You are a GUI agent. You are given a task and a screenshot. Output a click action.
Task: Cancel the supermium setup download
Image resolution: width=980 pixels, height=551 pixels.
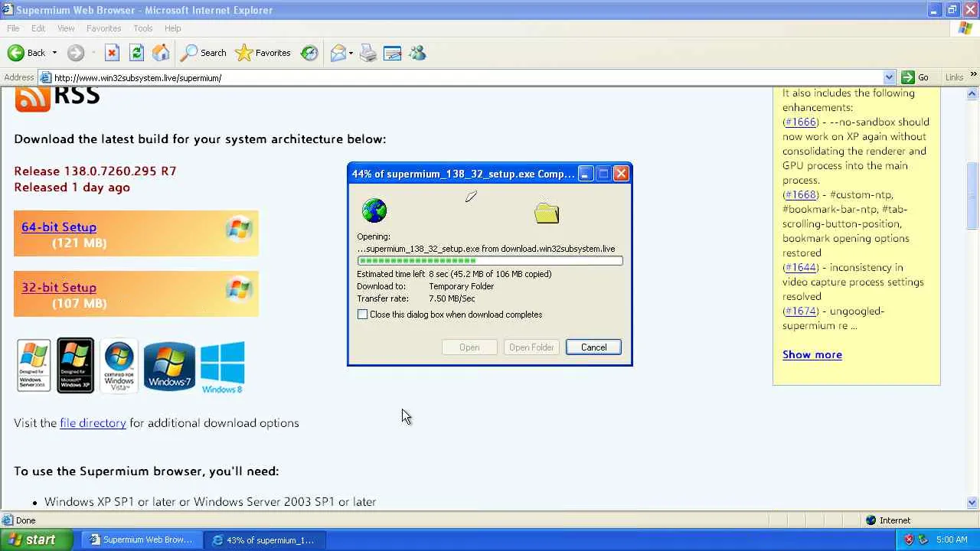[593, 347]
